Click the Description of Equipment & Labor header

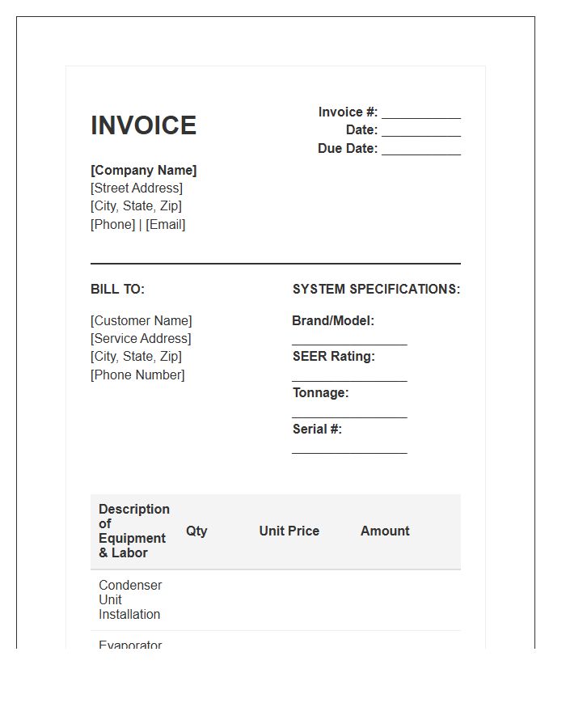click(134, 531)
